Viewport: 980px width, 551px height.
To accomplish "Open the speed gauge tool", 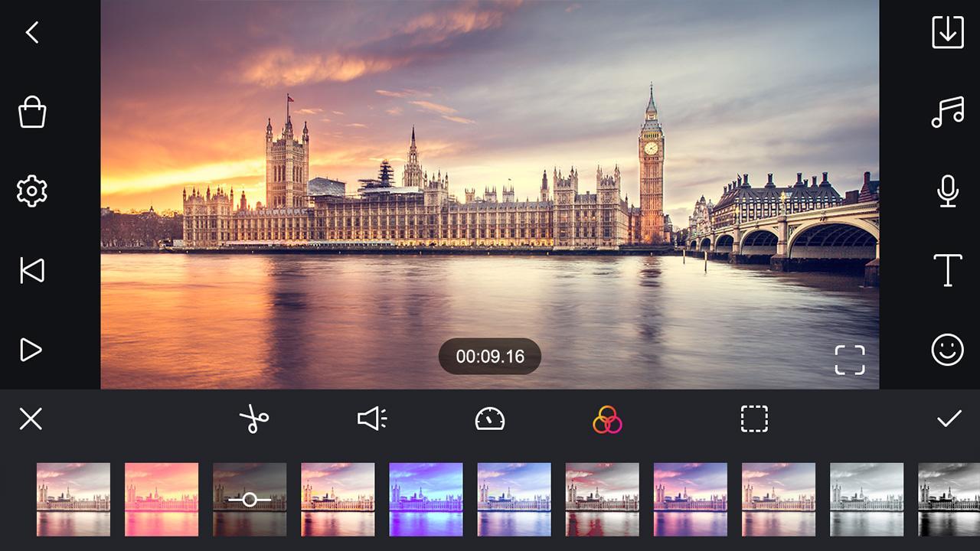I will (490, 419).
